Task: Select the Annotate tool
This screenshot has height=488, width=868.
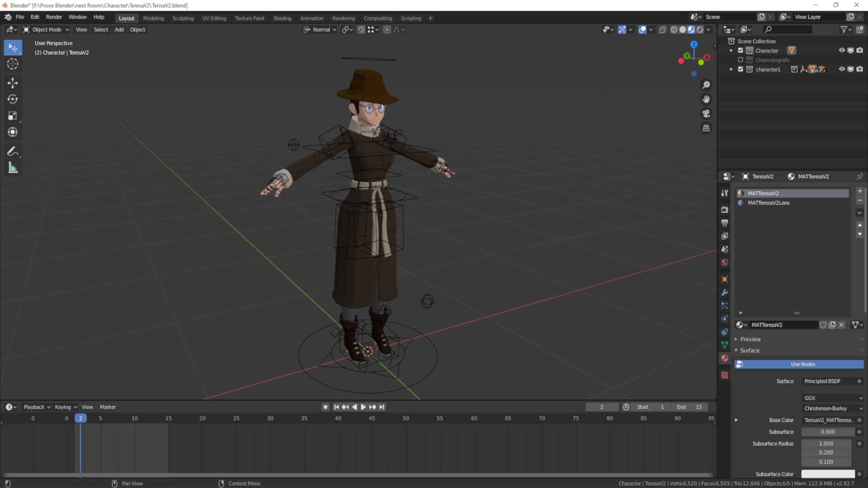Action: tap(13, 151)
